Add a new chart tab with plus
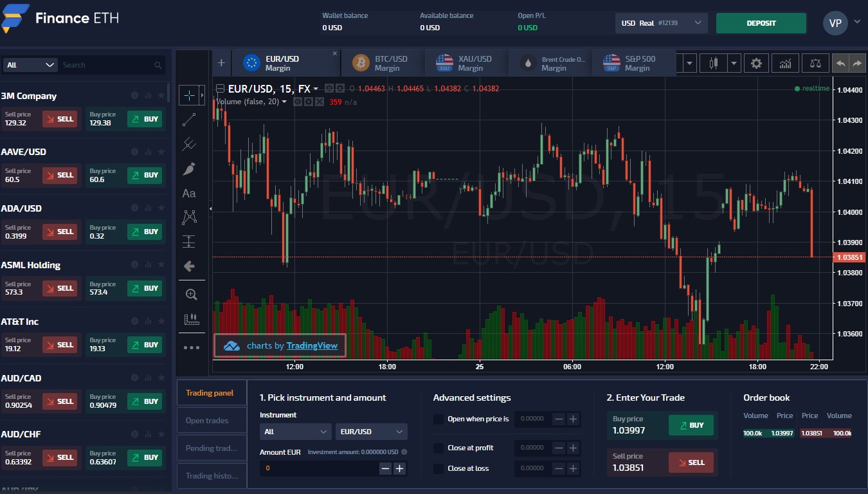 221,63
